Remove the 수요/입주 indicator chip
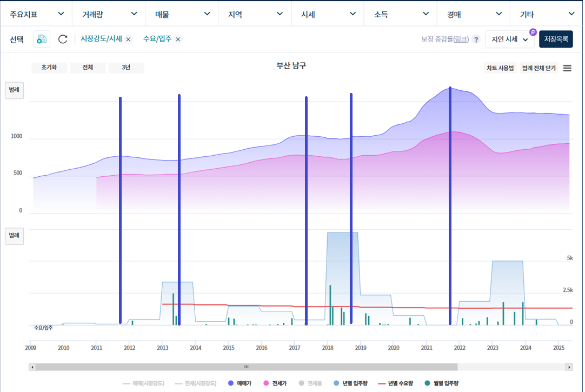This screenshot has height=392, width=585. tap(177, 39)
